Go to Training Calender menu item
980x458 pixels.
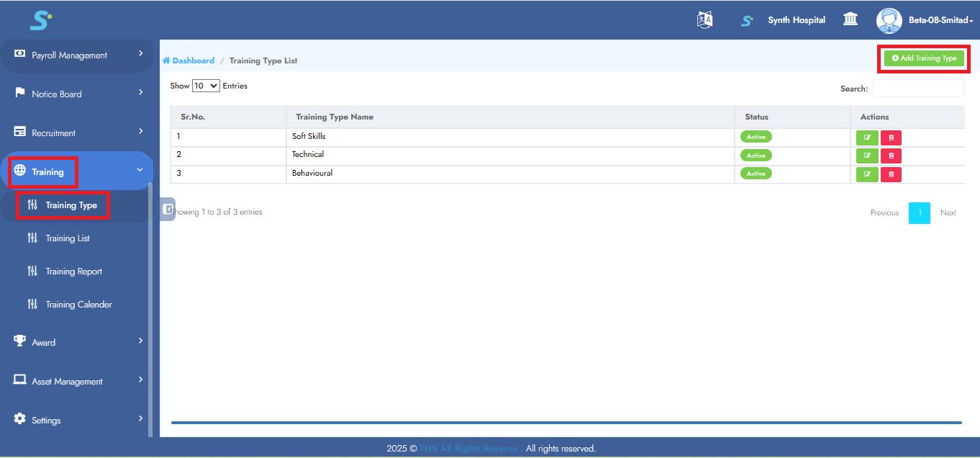[x=78, y=305]
